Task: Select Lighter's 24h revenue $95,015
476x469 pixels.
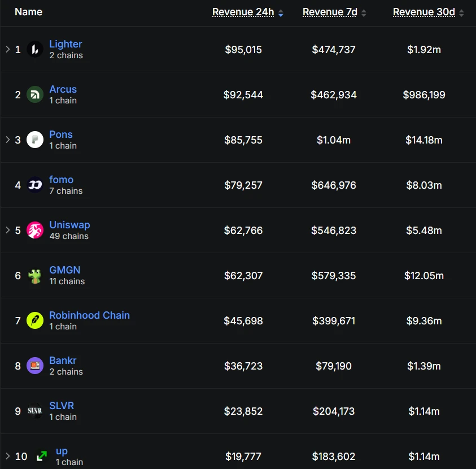Action: click(243, 50)
